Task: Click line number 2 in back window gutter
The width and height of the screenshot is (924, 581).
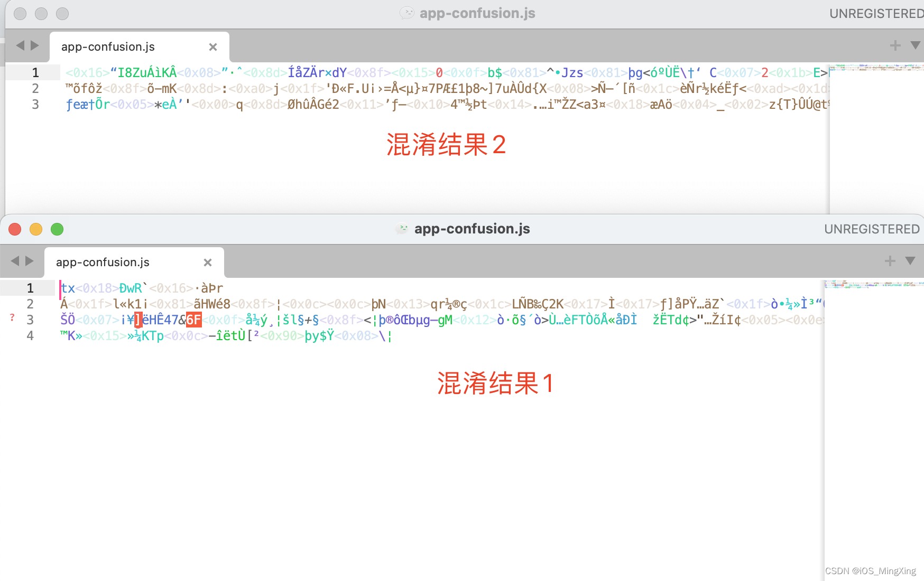Action: click(x=35, y=88)
